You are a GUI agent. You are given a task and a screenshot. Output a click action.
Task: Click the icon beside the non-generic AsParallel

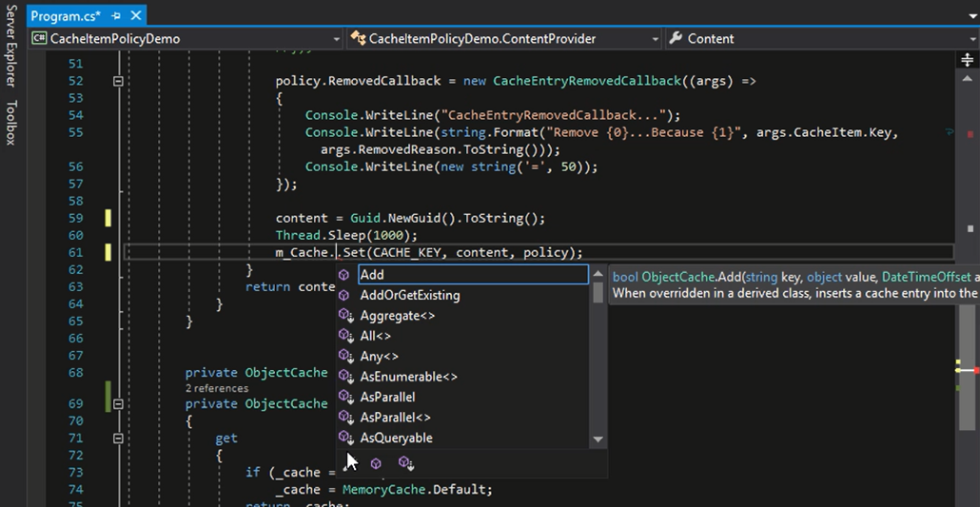[x=345, y=397]
